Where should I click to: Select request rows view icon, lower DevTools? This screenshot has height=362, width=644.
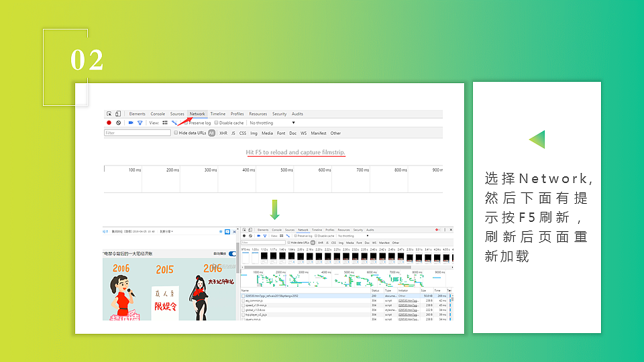(281, 236)
